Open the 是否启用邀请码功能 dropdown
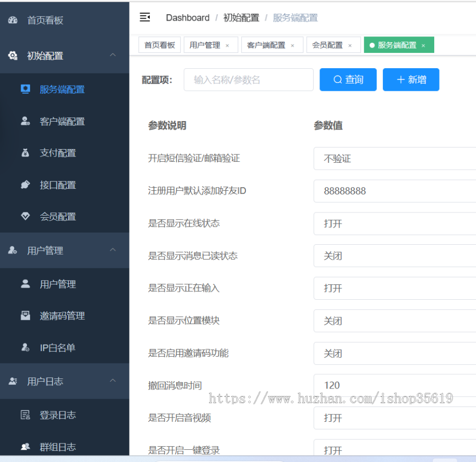This screenshot has height=462, width=476. [395, 354]
